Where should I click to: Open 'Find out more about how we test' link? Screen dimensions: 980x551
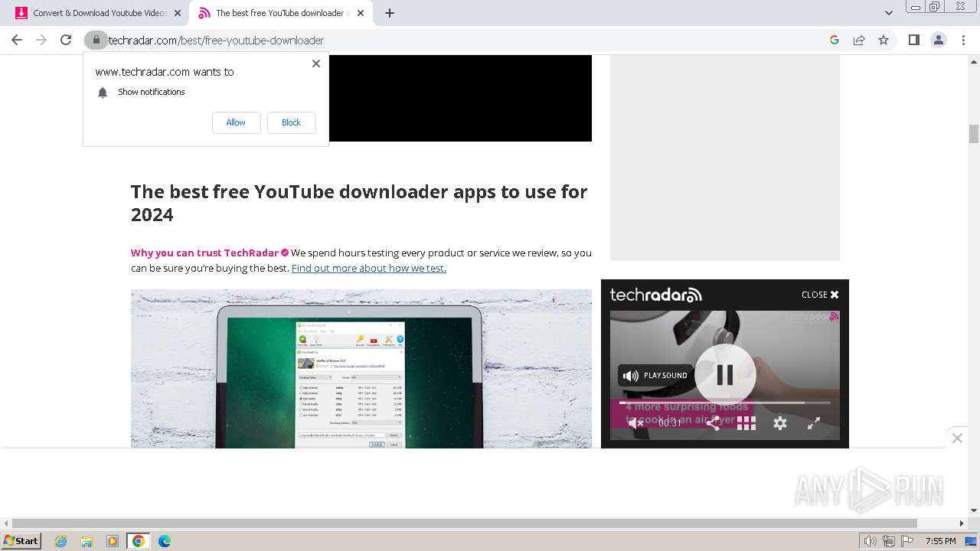[x=368, y=268]
